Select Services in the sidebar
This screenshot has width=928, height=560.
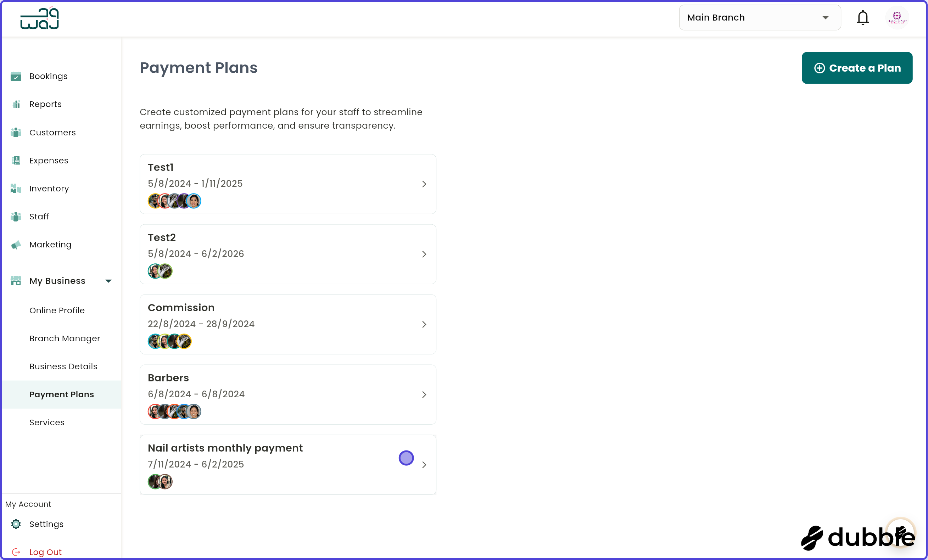tap(47, 422)
